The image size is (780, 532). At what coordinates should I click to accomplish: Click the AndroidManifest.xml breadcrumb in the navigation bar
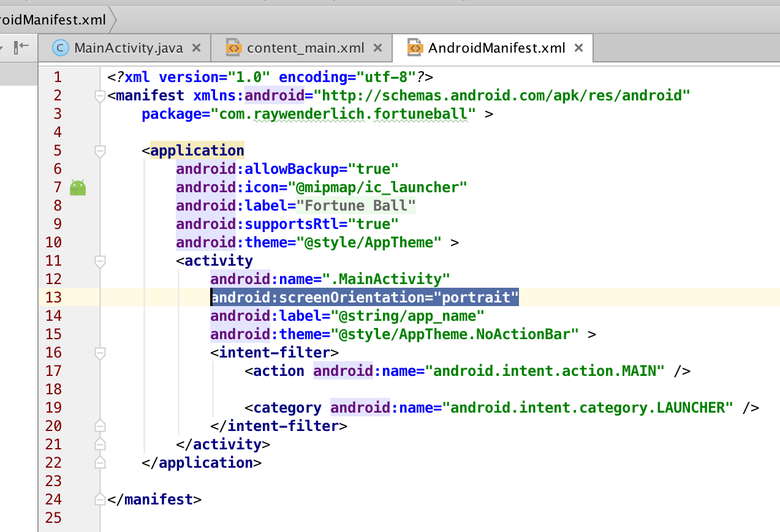pos(53,20)
